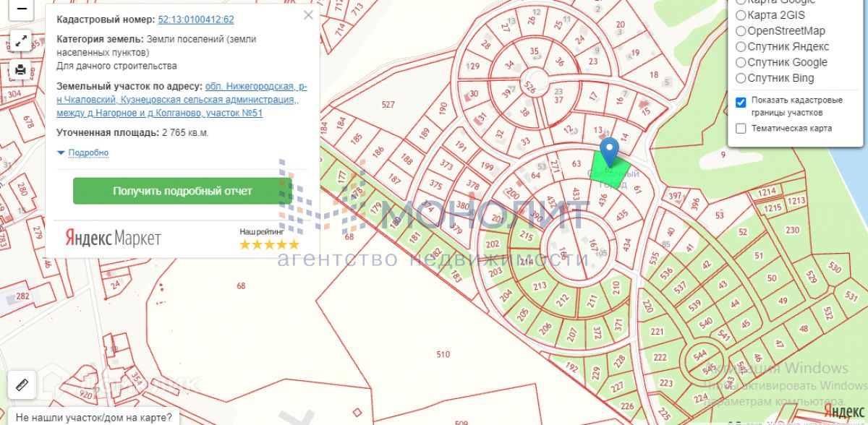This screenshot has width=868, height=425.
Task: Click parcel 436 inside the ring
Action: [602, 199]
